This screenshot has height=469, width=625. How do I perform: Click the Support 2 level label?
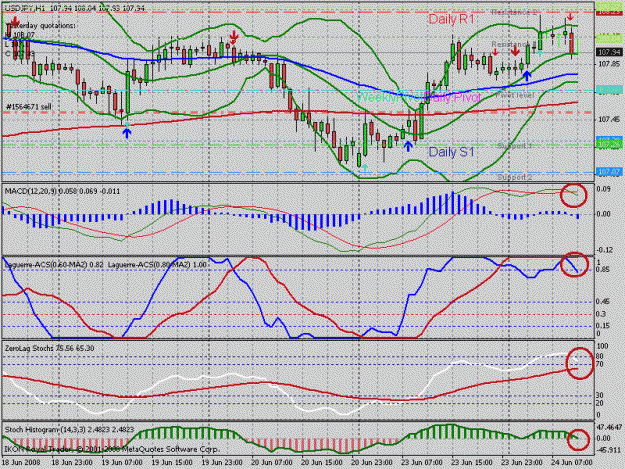click(515, 177)
